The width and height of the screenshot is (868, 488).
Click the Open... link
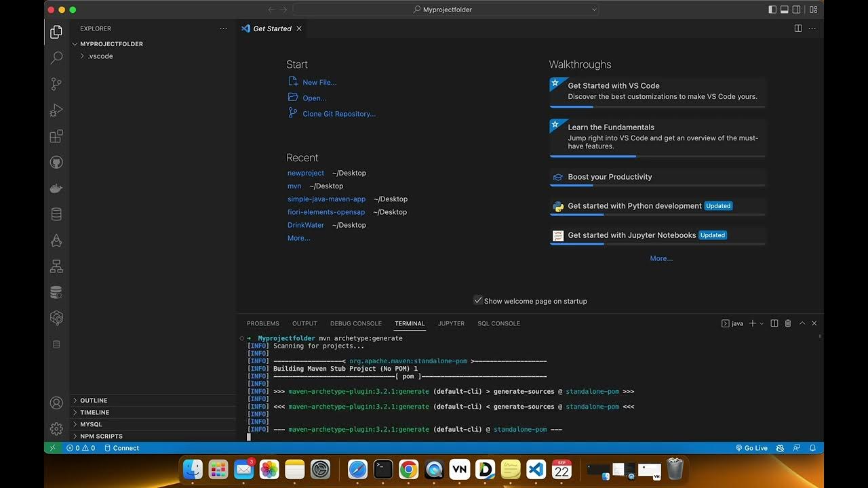click(x=314, y=98)
